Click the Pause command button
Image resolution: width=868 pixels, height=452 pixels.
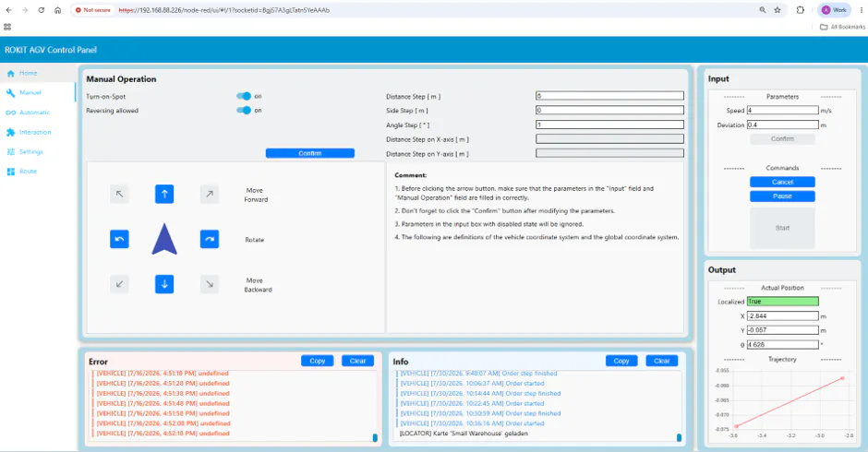point(782,196)
